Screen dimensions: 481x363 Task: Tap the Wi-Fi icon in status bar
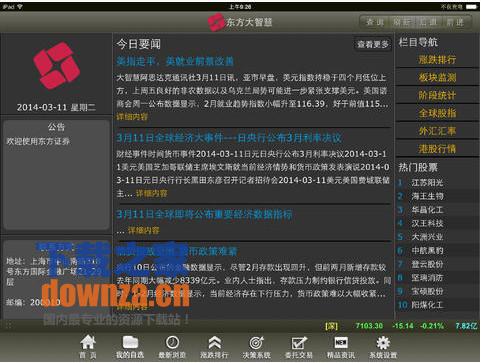coord(20,6)
